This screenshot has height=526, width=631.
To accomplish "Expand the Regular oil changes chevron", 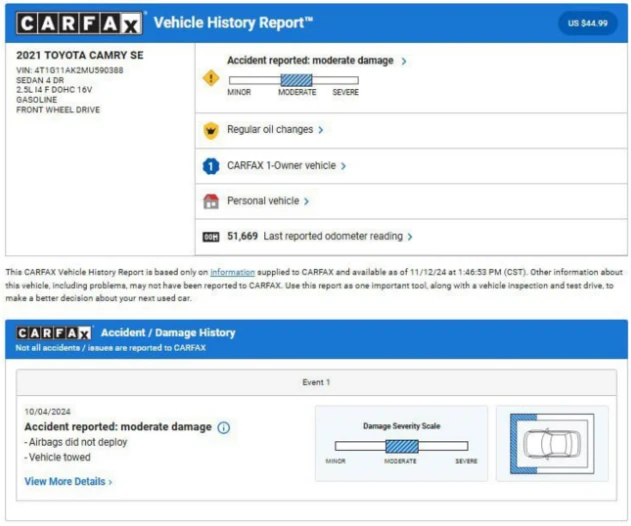I will click(x=321, y=130).
